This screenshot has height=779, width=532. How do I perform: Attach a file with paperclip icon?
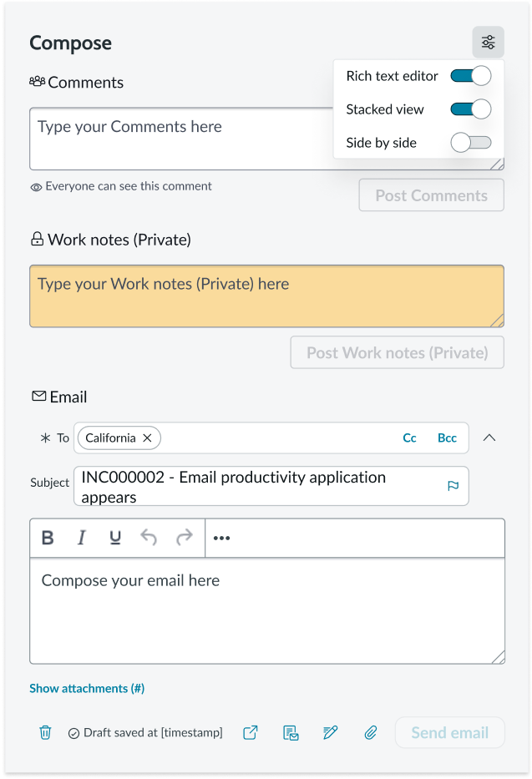[371, 732]
